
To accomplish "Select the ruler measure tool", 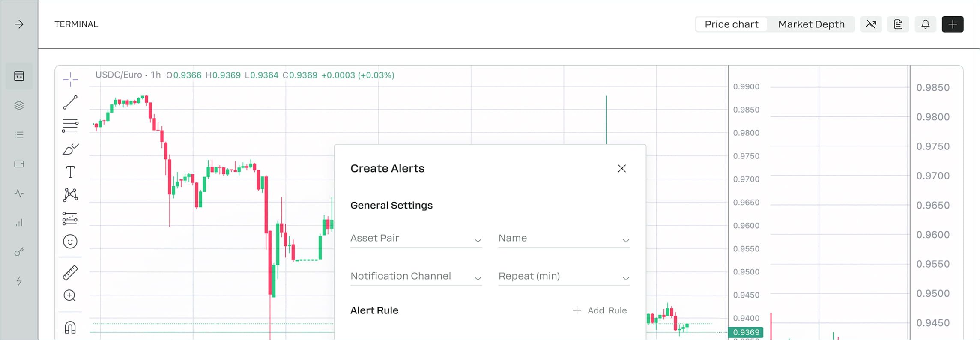I will [x=70, y=273].
